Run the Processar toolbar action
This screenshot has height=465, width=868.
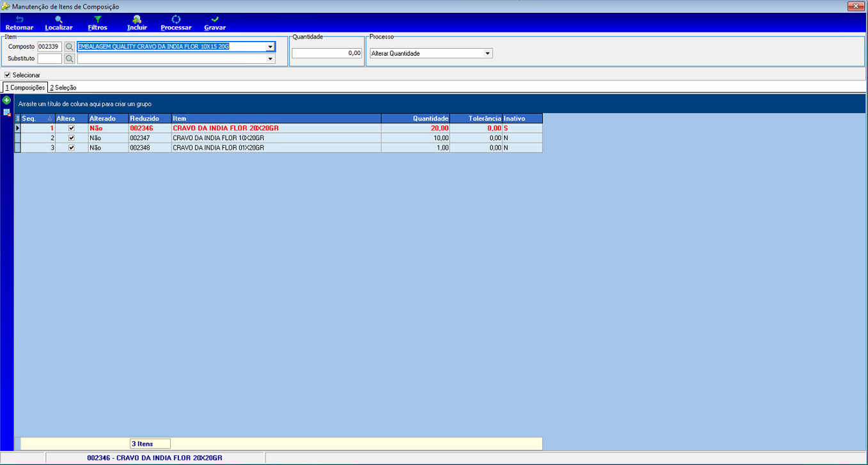(176, 23)
